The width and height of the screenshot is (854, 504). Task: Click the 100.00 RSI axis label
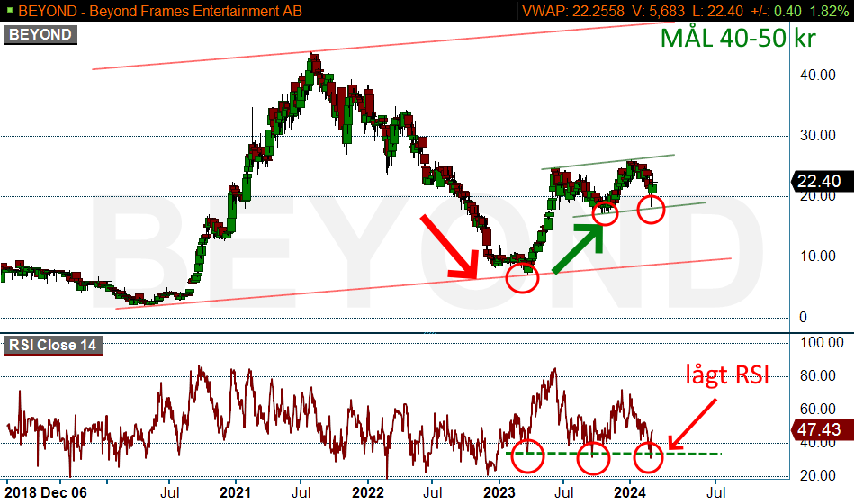pyautogui.click(x=823, y=342)
